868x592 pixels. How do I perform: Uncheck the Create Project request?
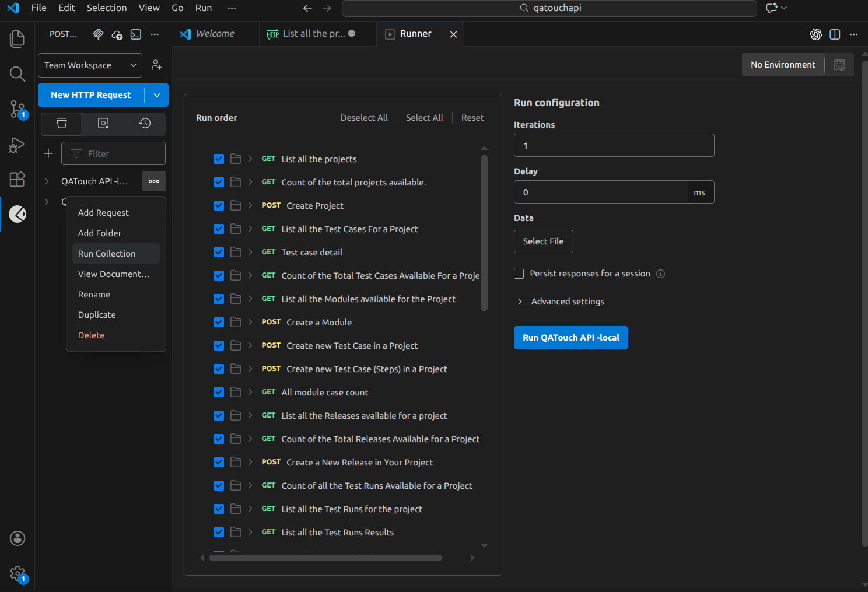218,205
